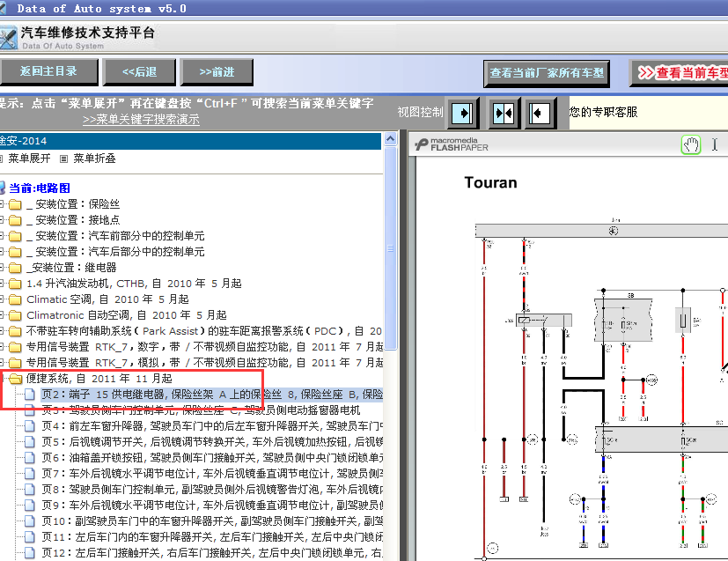This screenshot has height=561, width=728.
Task: Open the 不带驻车转向辅助系统 PDC folder icon
Action: point(15,331)
